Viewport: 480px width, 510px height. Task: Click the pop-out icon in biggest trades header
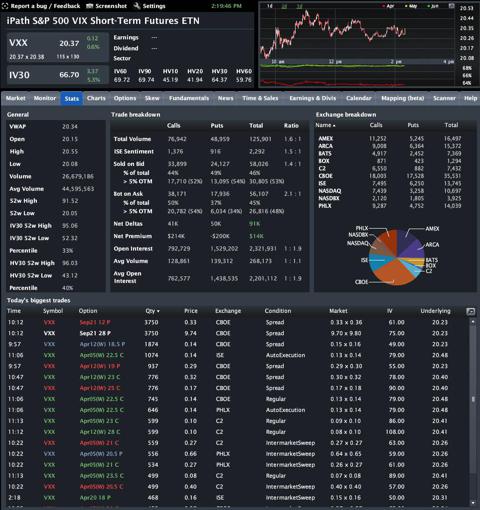(470, 311)
